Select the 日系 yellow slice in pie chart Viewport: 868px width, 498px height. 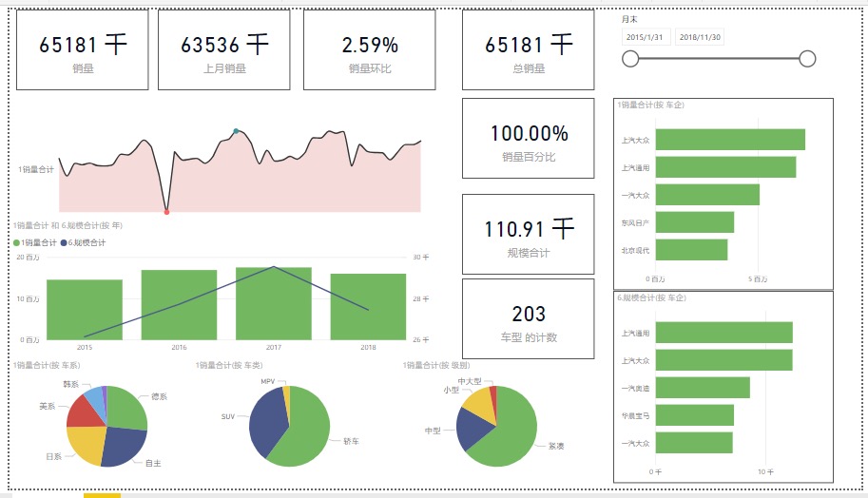click(x=85, y=443)
